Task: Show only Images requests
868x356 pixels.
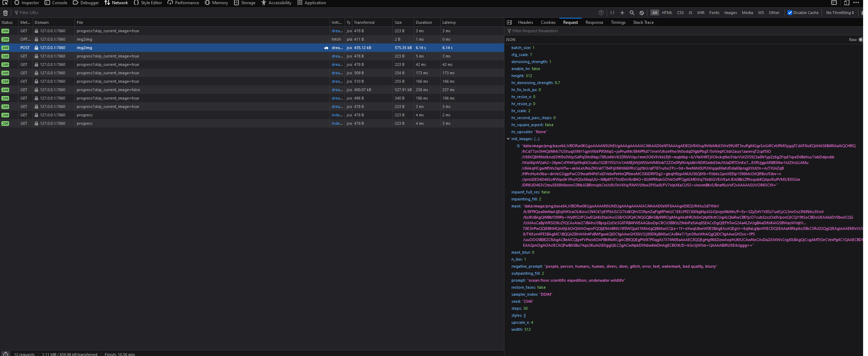Action: click(730, 13)
